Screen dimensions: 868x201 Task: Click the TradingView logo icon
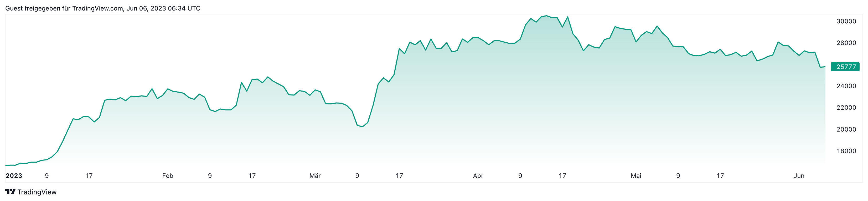point(11,192)
